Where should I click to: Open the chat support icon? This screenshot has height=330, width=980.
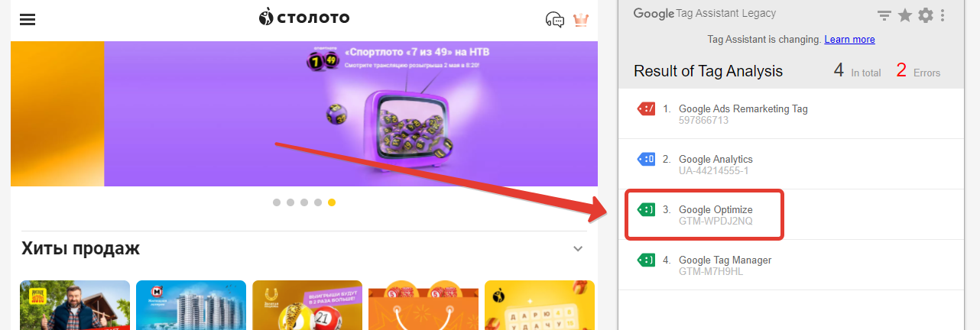[x=554, y=20]
